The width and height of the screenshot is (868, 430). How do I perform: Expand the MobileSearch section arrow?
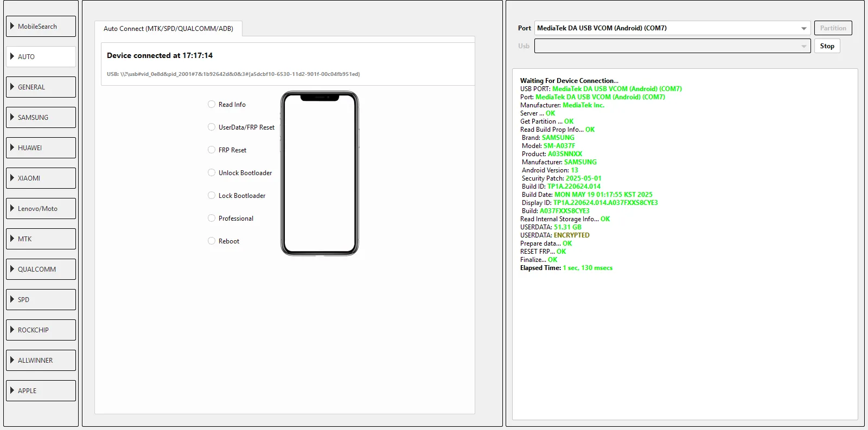(x=12, y=26)
